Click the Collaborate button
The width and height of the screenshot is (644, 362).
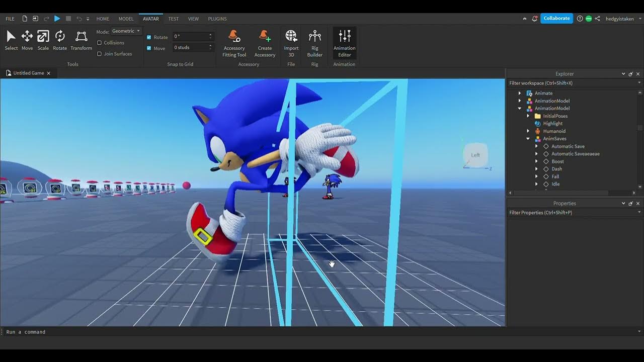pyautogui.click(x=556, y=19)
